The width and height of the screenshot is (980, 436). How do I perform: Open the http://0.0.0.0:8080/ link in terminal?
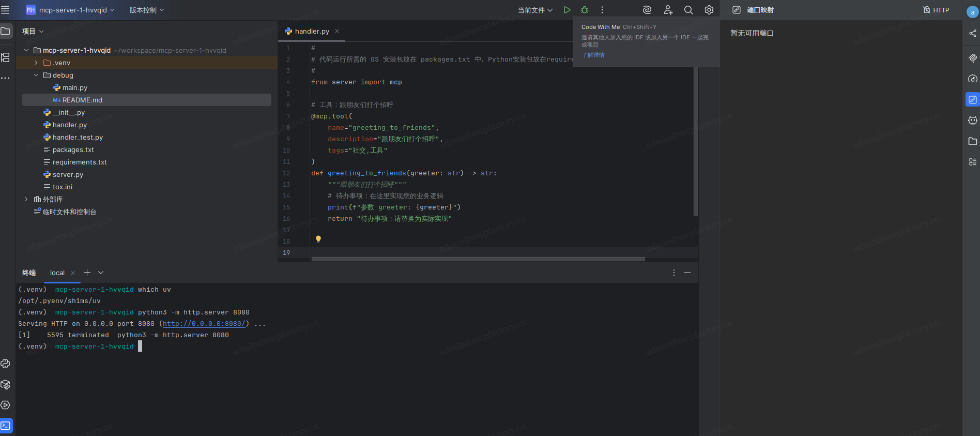coord(204,324)
